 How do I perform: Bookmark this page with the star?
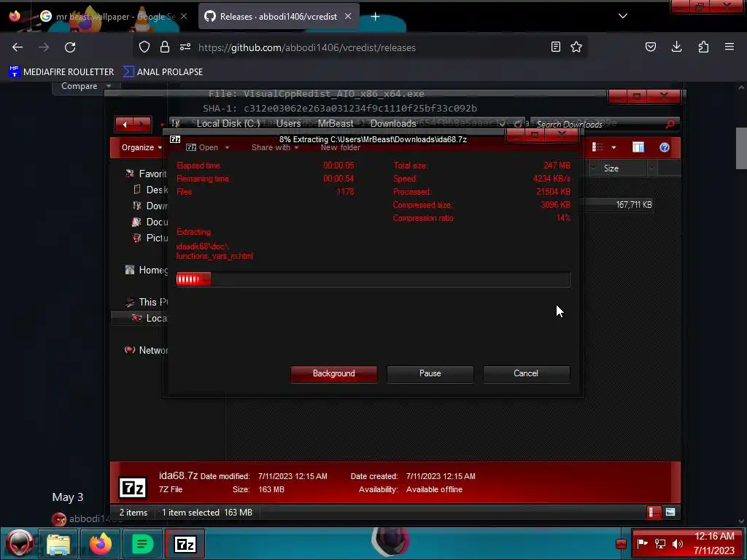coord(576,47)
